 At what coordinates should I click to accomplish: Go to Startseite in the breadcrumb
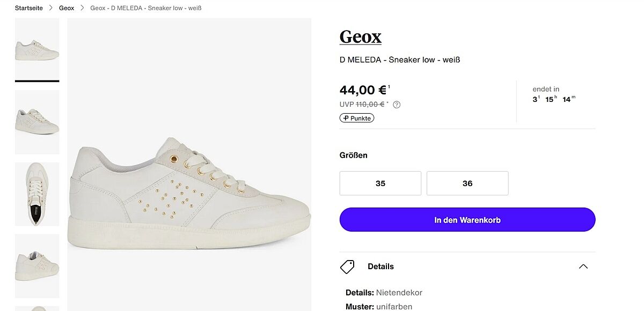point(29,8)
